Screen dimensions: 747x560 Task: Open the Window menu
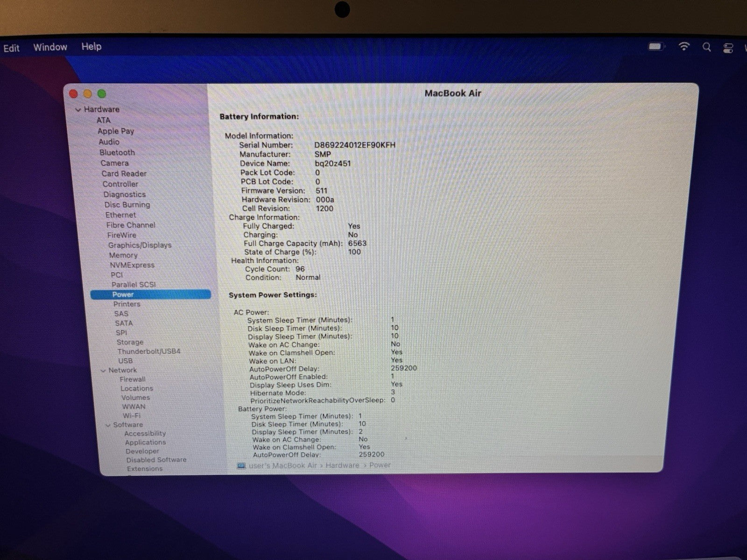pyautogui.click(x=50, y=47)
